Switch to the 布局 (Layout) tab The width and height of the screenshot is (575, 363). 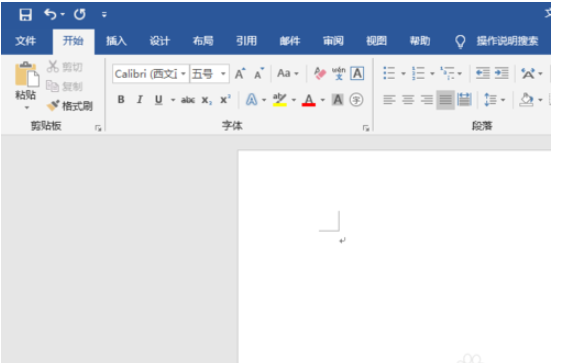(x=203, y=41)
